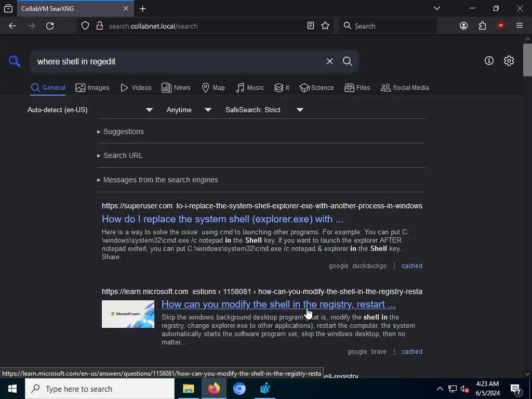Open cached link for Microsoft Learn result
Viewport: 532px width, 399px height.
pos(412,352)
